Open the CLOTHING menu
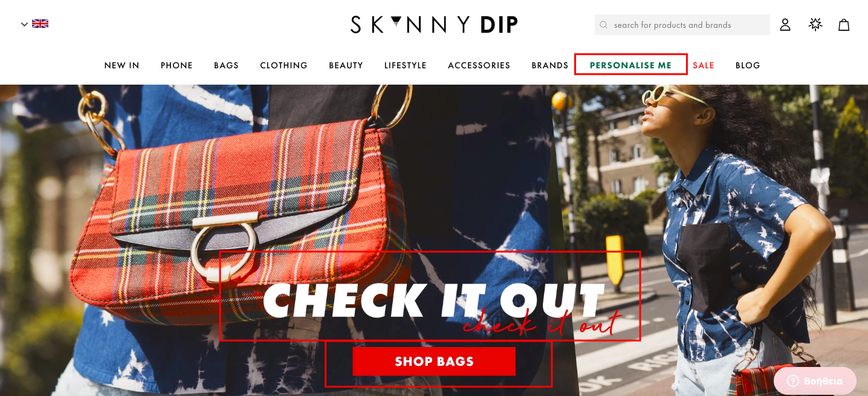Image resolution: width=868 pixels, height=396 pixels. pos(283,65)
